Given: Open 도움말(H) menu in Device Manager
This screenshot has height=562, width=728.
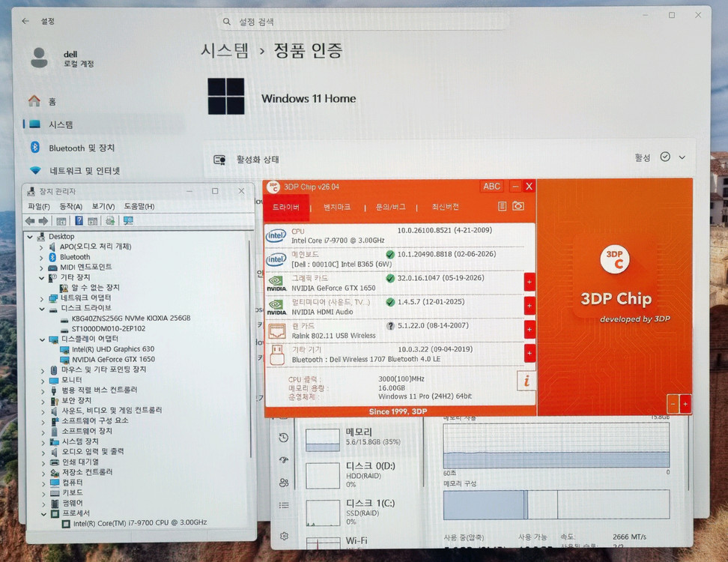Looking at the screenshot, I should (139, 206).
